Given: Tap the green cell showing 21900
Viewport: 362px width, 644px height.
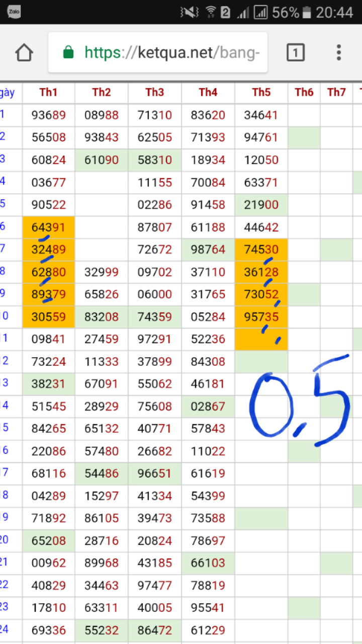Looking at the screenshot, I should (261, 205).
